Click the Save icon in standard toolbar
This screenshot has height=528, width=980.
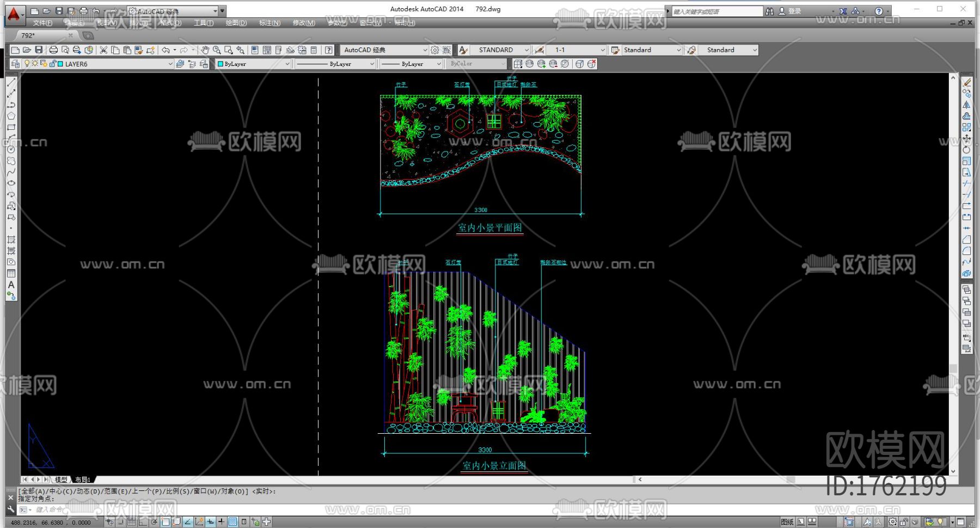tap(39, 50)
